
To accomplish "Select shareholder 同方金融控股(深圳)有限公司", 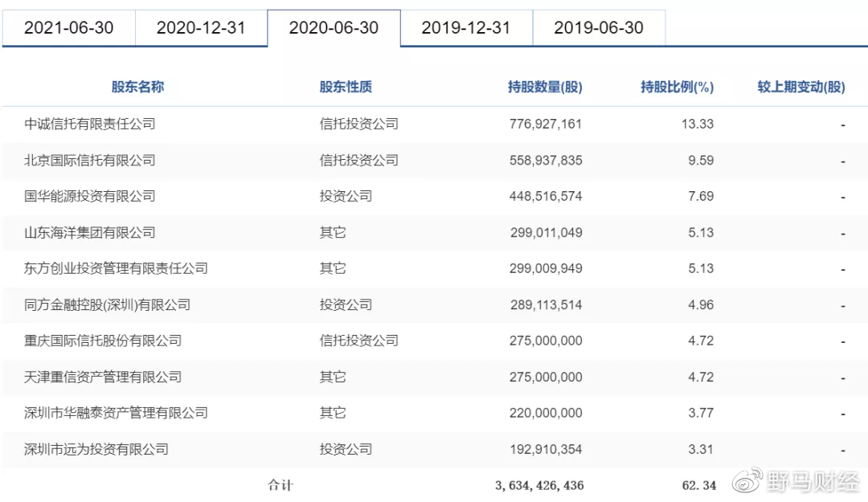I will click(x=108, y=305).
